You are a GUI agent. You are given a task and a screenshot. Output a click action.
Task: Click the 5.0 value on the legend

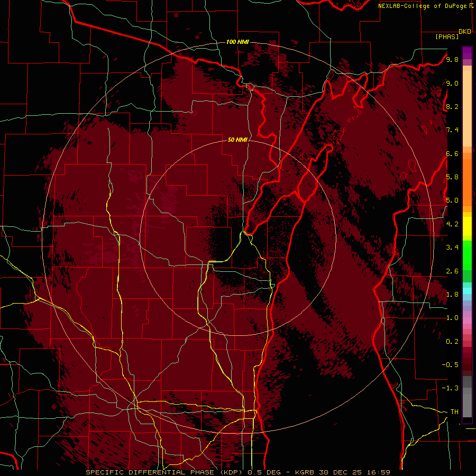click(x=452, y=200)
